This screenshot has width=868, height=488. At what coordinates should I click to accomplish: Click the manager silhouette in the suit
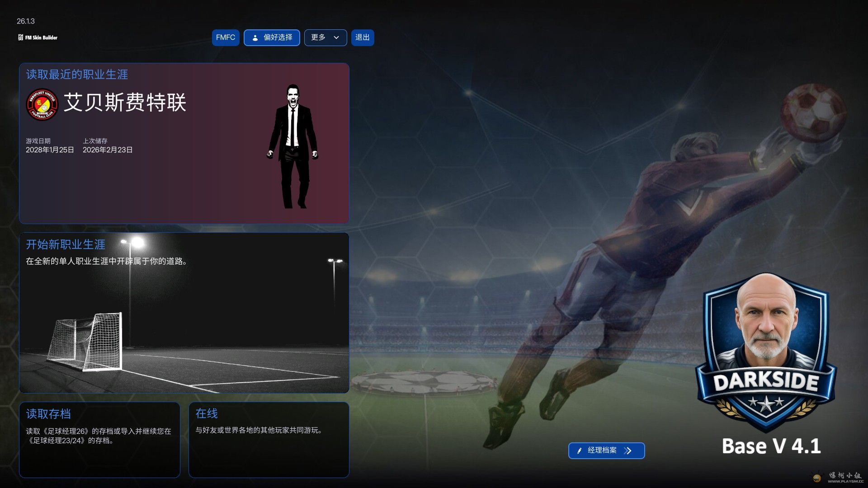coord(293,147)
